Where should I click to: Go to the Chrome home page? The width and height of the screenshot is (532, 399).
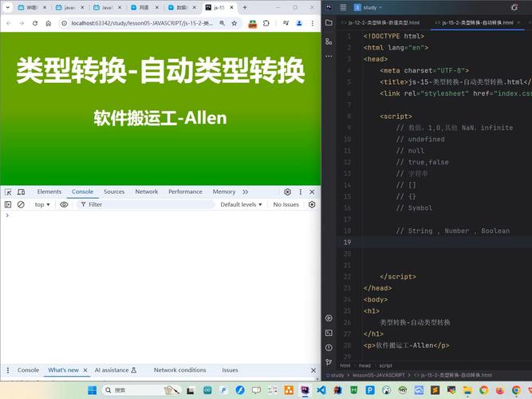click(x=49, y=23)
